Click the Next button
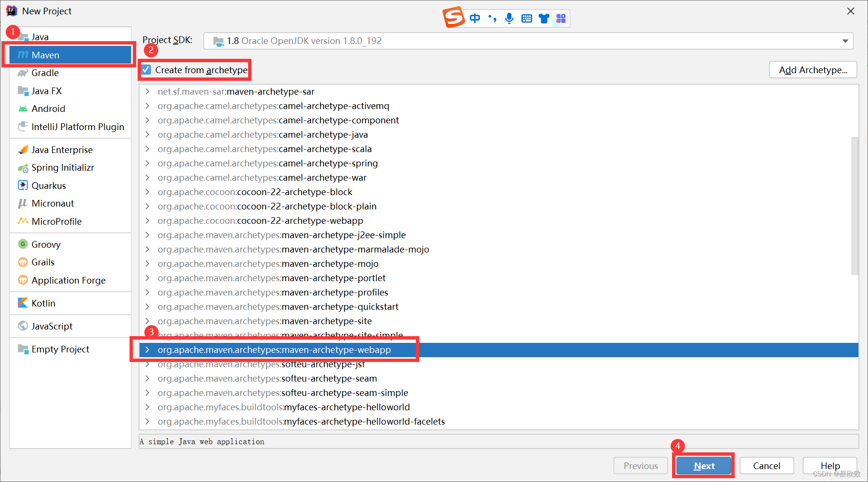The height and width of the screenshot is (482, 868). click(704, 466)
